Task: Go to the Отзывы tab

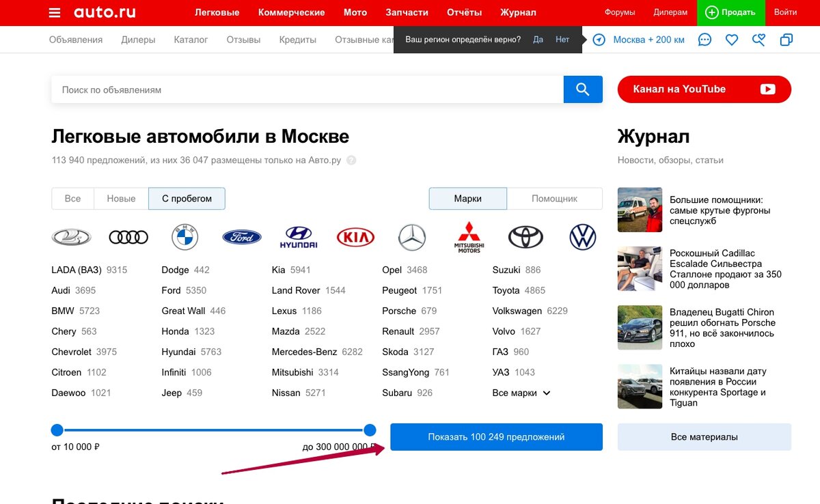Action: [x=243, y=40]
